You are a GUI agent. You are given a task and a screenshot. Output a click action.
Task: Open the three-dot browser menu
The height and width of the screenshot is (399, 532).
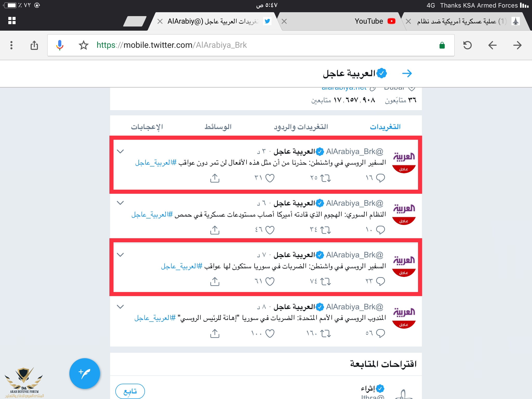[x=11, y=45]
